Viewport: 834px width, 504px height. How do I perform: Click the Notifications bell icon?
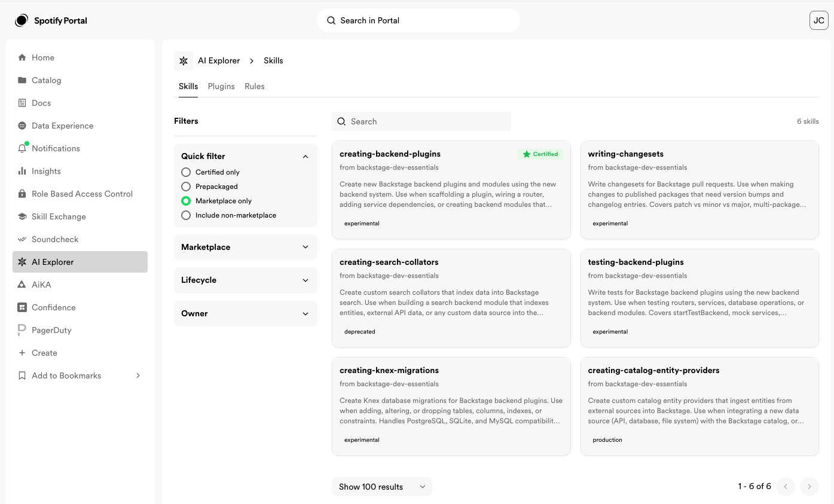click(x=22, y=148)
